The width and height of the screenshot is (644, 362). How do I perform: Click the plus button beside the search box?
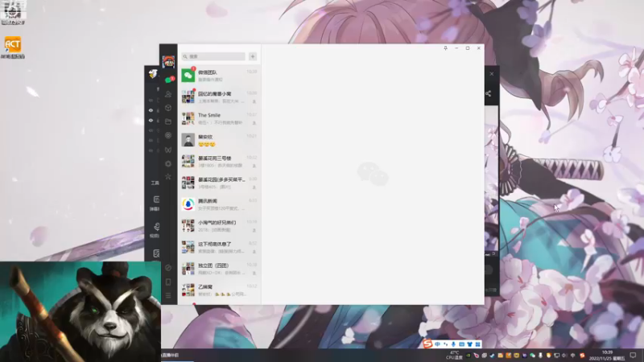coord(253,56)
